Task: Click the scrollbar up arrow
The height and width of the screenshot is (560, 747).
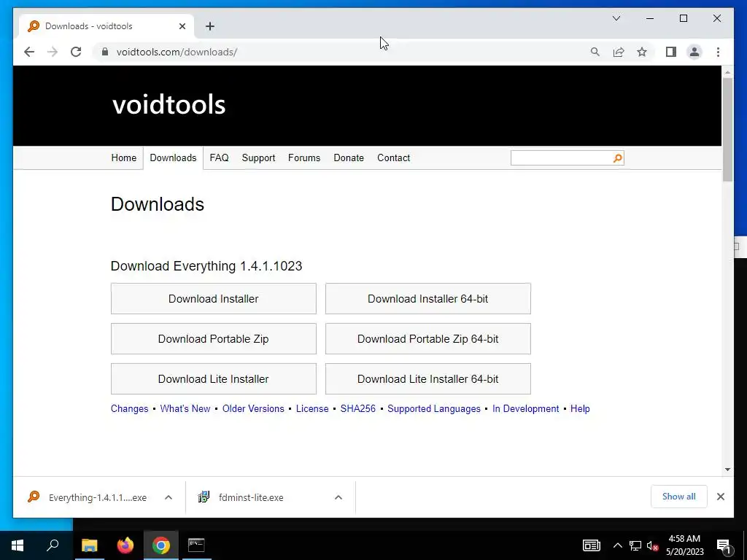Action: coord(727,72)
